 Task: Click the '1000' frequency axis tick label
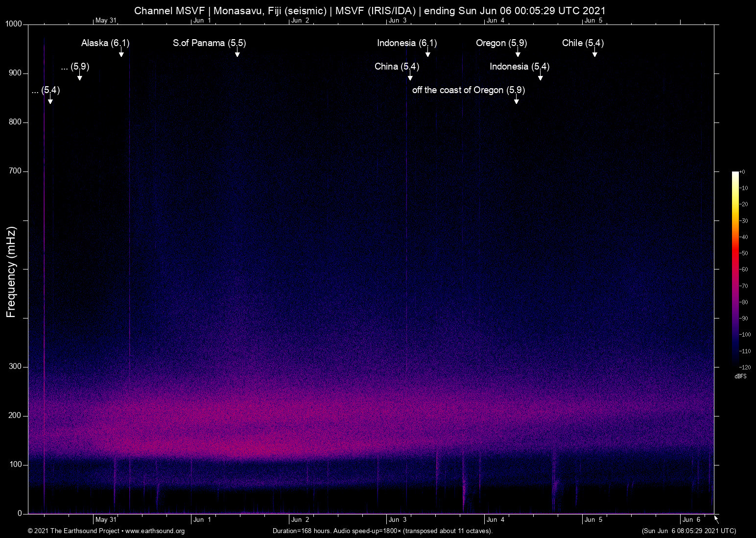[x=14, y=24]
